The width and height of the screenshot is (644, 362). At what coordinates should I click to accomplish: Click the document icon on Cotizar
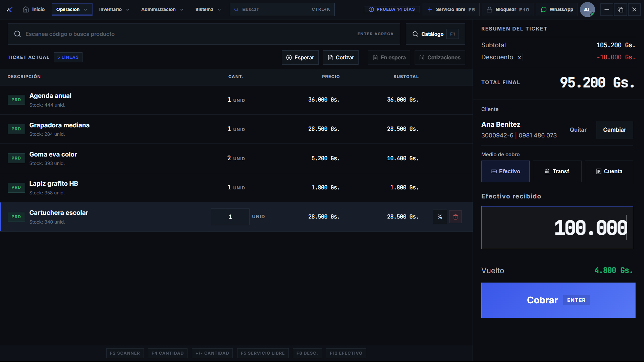[330, 58]
